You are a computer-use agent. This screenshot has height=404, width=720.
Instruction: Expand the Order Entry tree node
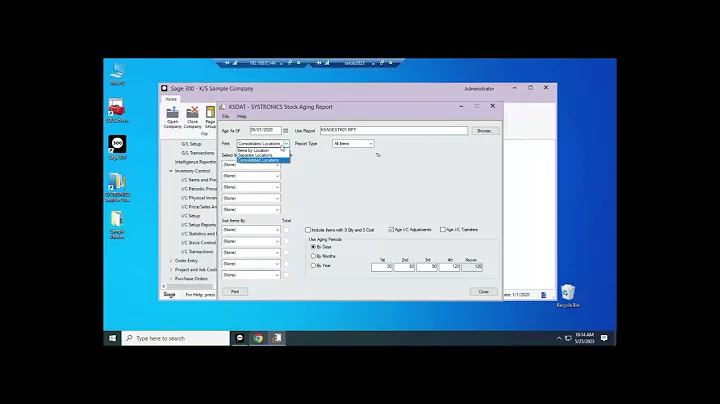(x=171, y=261)
